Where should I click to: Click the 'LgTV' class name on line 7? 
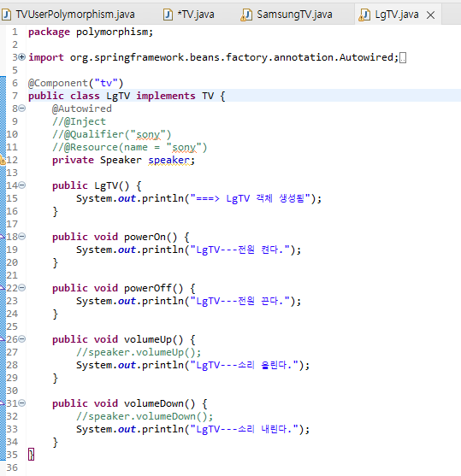pyautogui.click(x=118, y=96)
